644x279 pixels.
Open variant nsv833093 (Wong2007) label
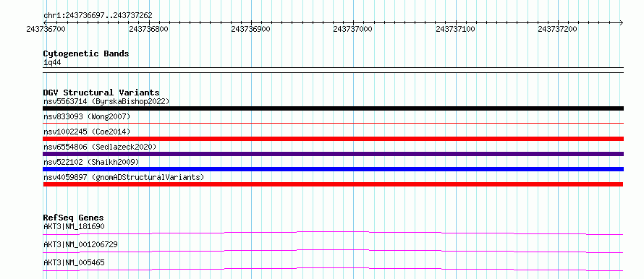87,116
